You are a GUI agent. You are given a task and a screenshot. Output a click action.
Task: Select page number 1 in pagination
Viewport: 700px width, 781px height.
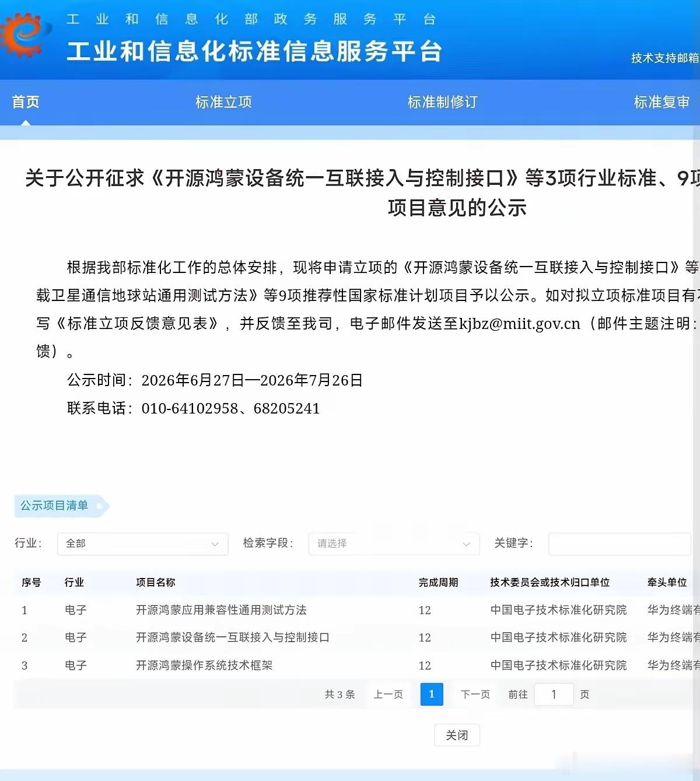coord(432,694)
